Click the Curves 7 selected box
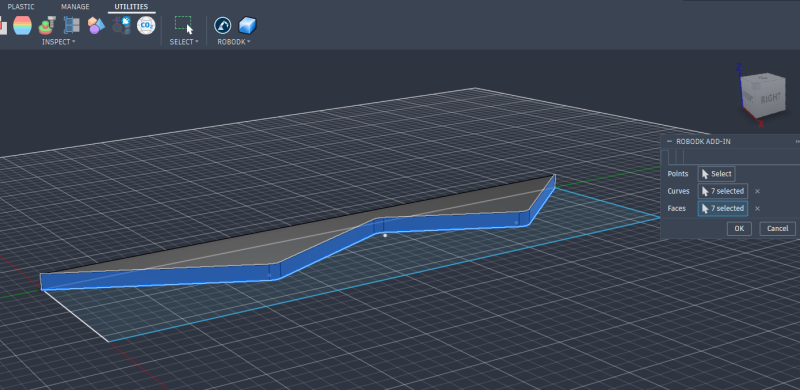 click(x=722, y=191)
